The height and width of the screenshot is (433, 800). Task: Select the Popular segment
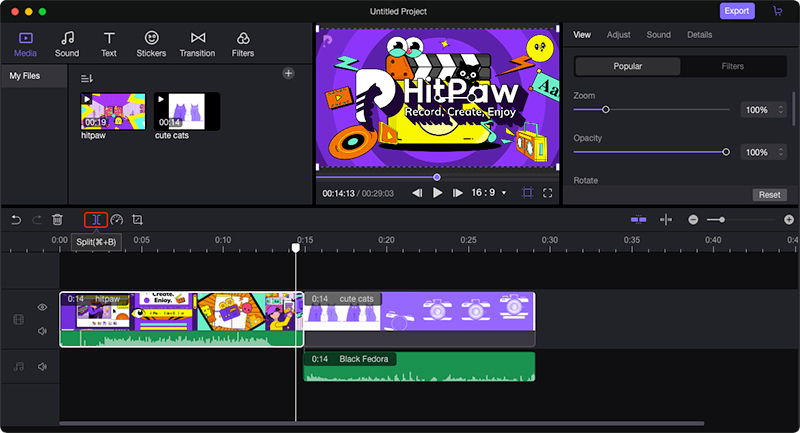(x=628, y=66)
